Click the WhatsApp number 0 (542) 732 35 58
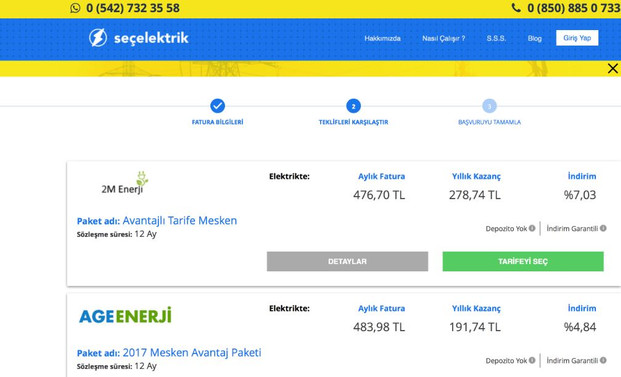This screenshot has width=621, height=377. [x=133, y=8]
